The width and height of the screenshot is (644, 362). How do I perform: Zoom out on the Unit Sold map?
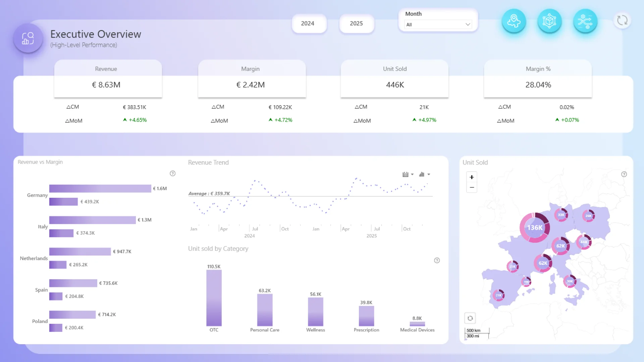[x=472, y=187]
